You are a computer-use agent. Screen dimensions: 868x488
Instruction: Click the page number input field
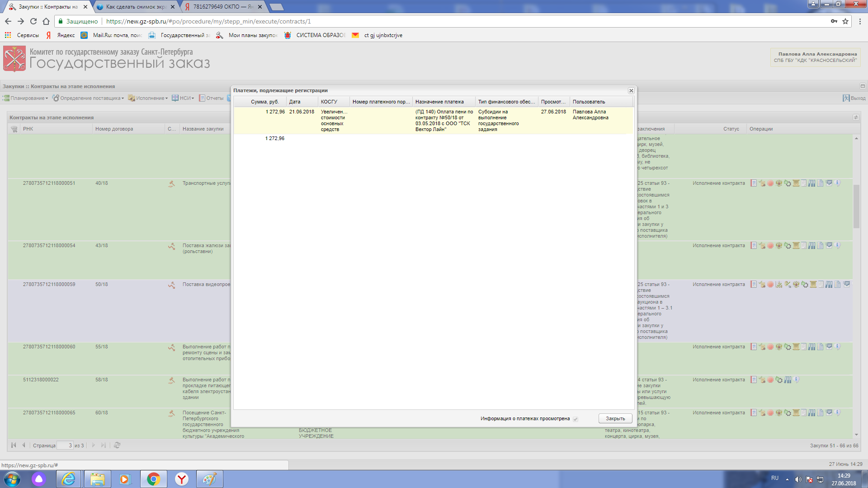tap(65, 446)
